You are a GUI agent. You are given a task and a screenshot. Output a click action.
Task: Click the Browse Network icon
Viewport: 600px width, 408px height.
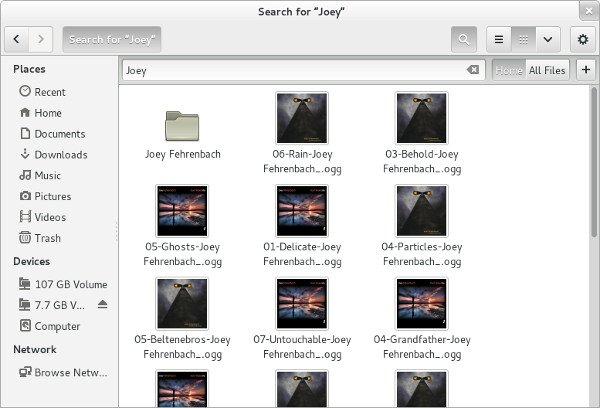pos(25,372)
